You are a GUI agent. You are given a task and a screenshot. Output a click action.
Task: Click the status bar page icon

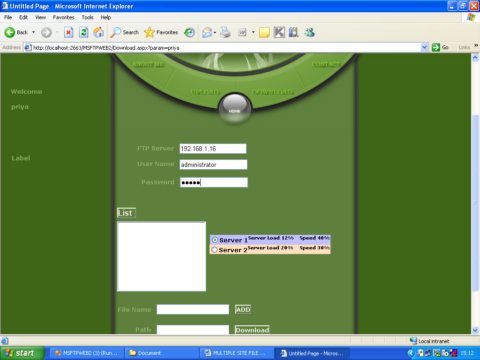[5, 341]
